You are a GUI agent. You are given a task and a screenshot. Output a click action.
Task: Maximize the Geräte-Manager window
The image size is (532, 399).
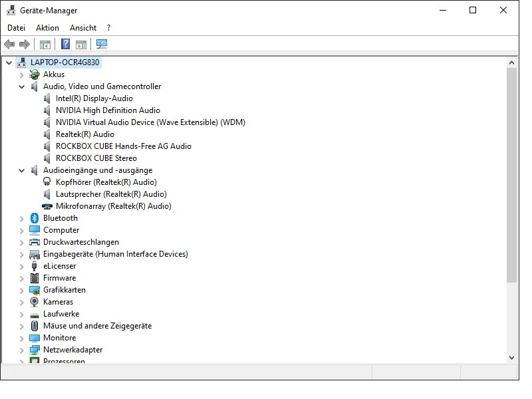473,10
